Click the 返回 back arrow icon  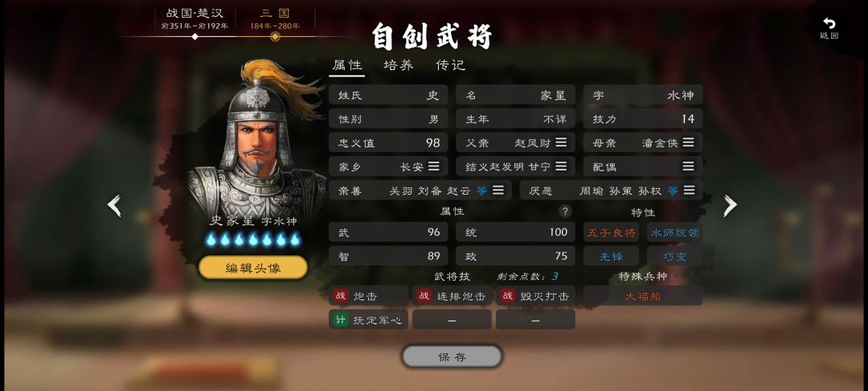point(829,23)
